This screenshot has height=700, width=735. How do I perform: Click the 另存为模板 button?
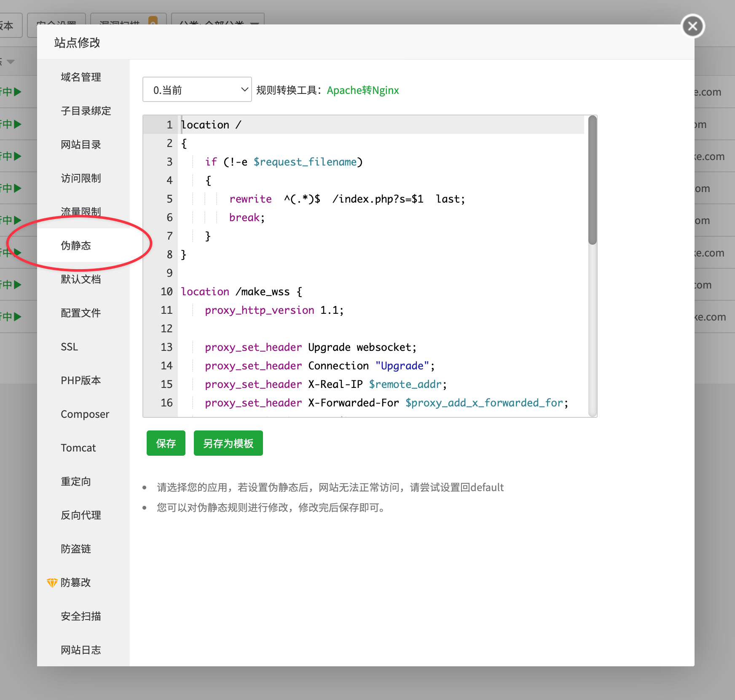pyautogui.click(x=228, y=443)
